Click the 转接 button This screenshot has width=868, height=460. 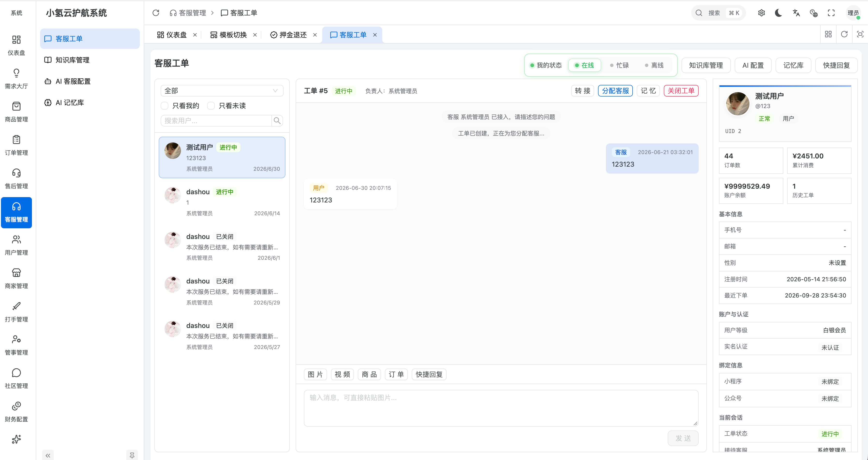[x=583, y=91]
